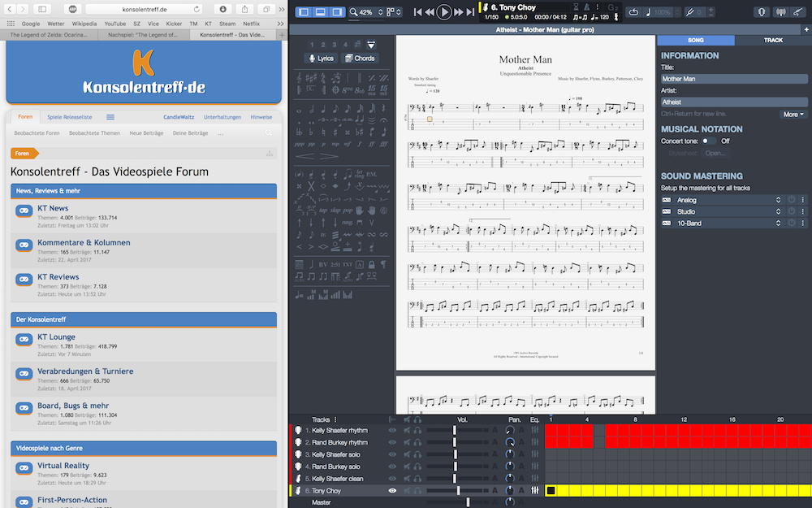Fast forward to the next bar

pyautogui.click(x=459, y=12)
